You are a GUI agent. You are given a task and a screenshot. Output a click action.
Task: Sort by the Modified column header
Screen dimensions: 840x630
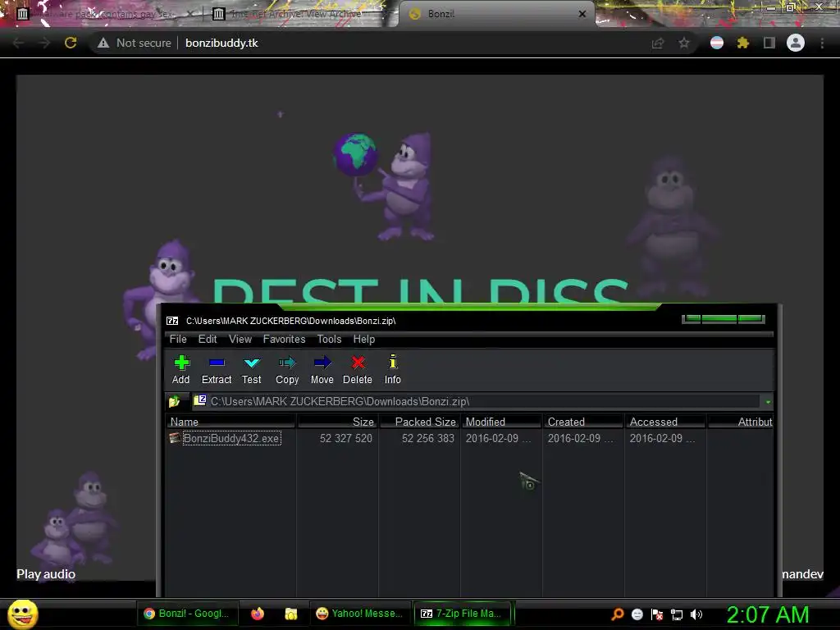501,422
